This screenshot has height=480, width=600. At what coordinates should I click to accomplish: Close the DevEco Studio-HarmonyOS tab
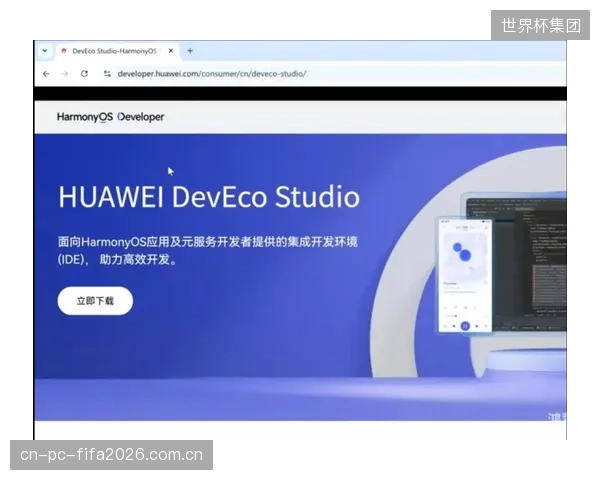pyautogui.click(x=171, y=51)
